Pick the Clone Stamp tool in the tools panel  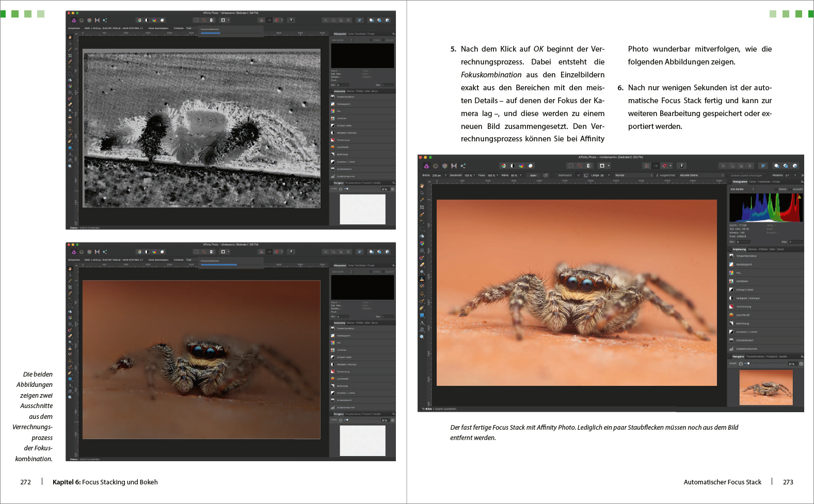422,279
